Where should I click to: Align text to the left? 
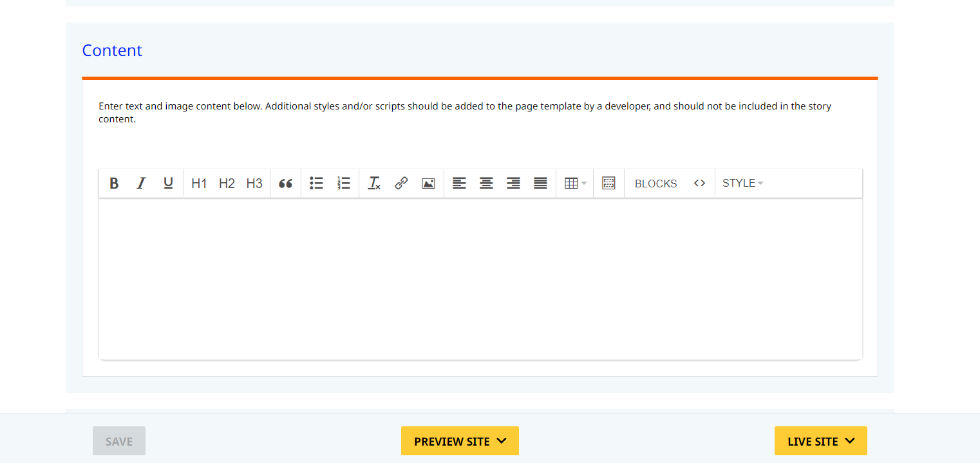click(459, 184)
